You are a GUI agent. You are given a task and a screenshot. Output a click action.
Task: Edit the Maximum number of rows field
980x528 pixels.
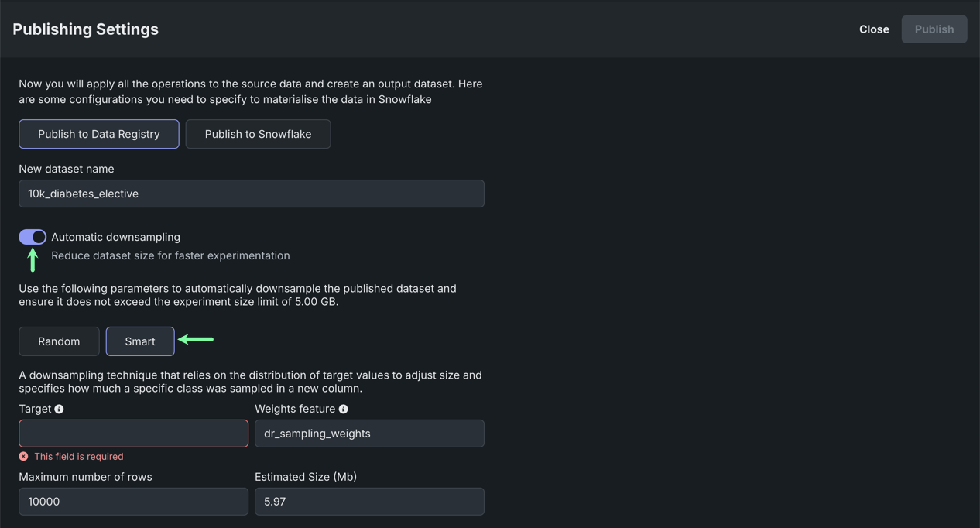pos(133,502)
